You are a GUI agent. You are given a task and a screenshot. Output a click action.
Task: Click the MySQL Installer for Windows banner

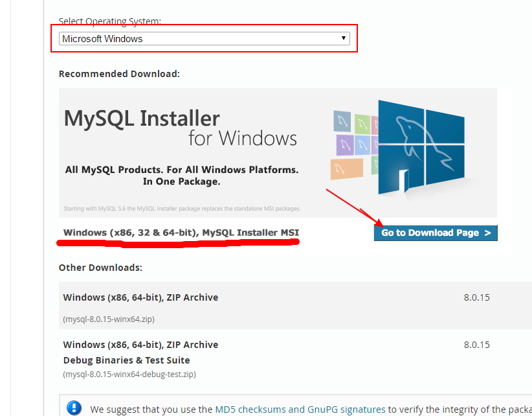click(278, 153)
